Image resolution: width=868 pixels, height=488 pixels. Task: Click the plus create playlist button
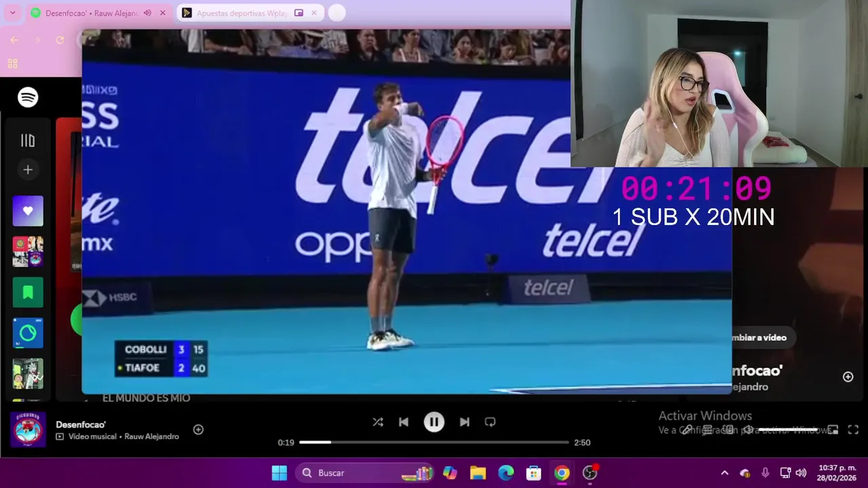[x=28, y=169]
